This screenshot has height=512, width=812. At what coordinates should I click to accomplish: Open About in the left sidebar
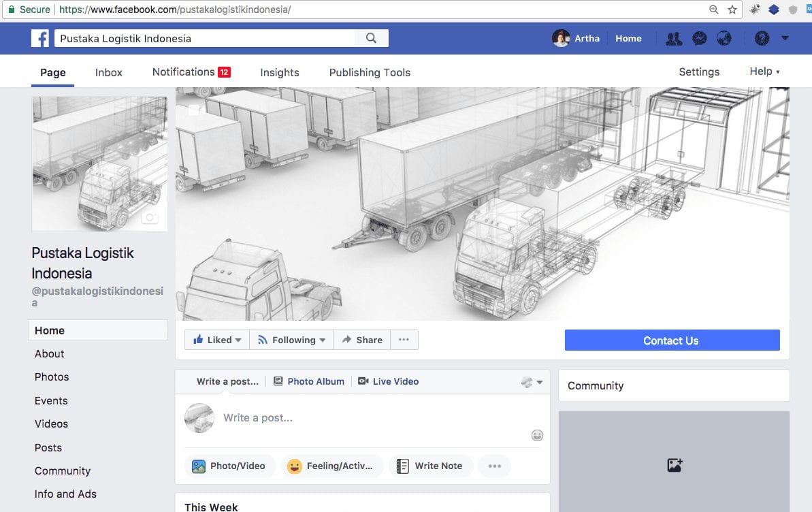[x=50, y=354]
